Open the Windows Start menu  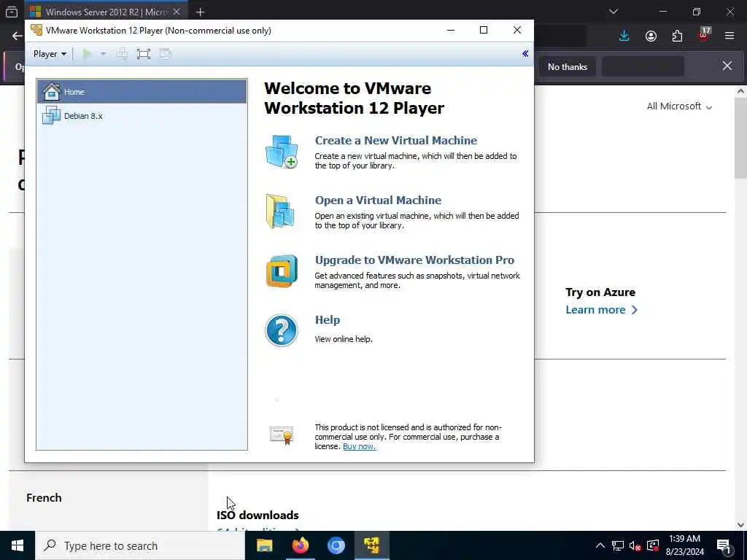(x=18, y=545)
